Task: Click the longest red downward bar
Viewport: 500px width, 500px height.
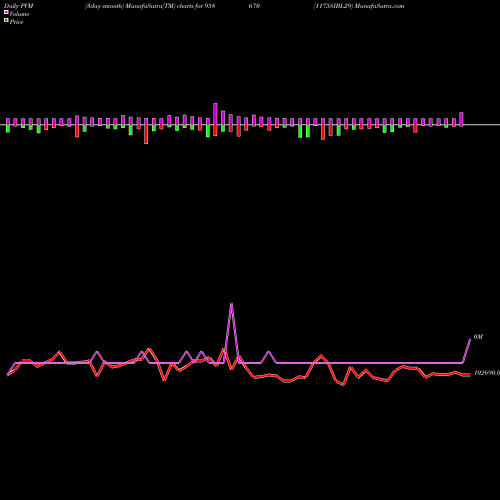Action: 146,134
